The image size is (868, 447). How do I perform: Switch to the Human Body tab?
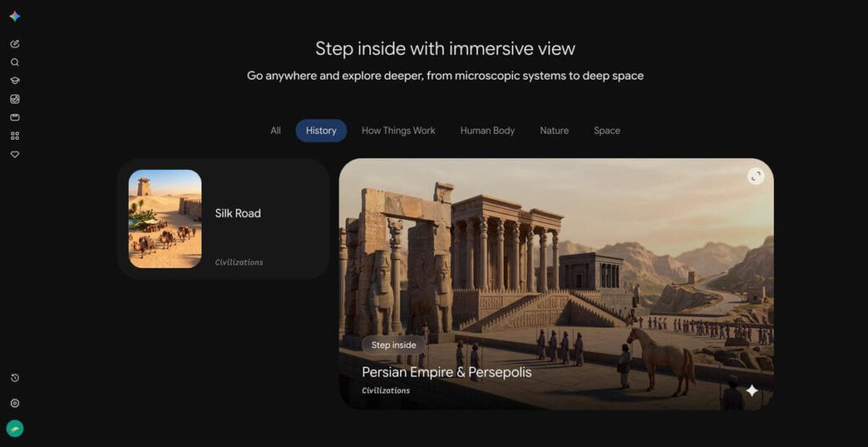[x=487, y=131]
